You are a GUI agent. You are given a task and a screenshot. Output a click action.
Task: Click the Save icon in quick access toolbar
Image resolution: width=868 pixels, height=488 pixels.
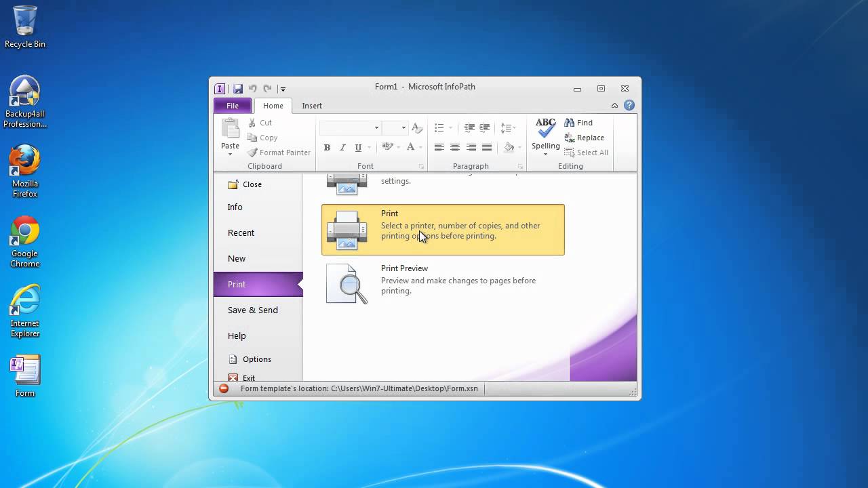[238, 89]
